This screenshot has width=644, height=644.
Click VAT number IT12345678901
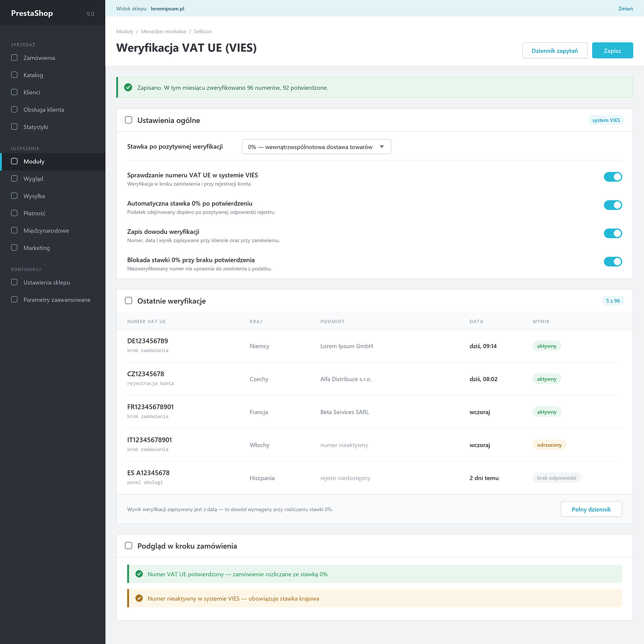149,440
